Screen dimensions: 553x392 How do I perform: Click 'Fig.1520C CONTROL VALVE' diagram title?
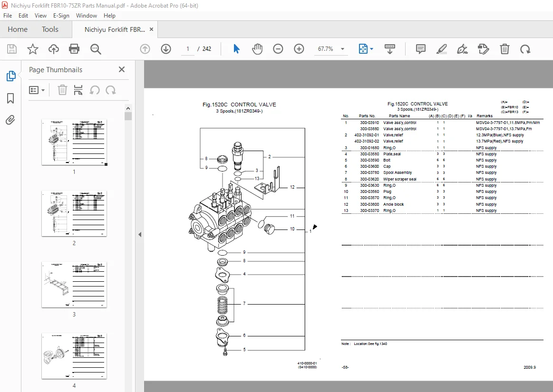click(239, 105)
